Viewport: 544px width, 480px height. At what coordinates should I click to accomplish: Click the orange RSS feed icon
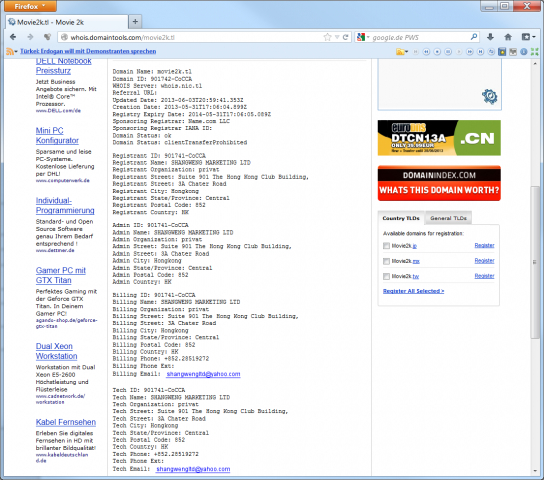[x=9, y=52]
